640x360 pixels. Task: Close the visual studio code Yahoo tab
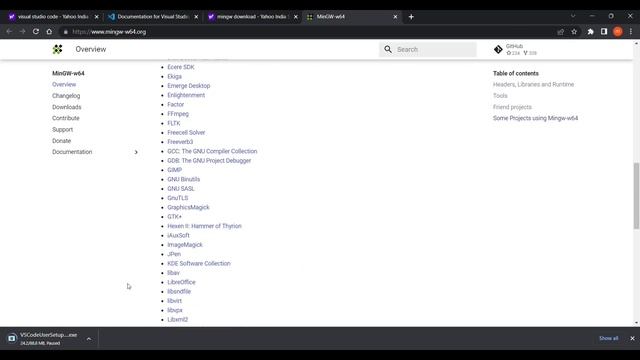tap(97, 17)
